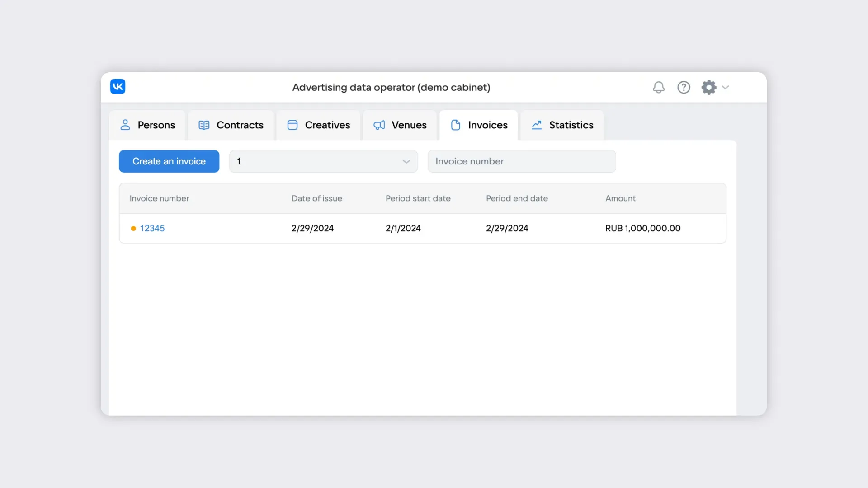Click the Amount column header
Image resolution: width=868 pixels, height=488 pixels.
coord(620,198)
